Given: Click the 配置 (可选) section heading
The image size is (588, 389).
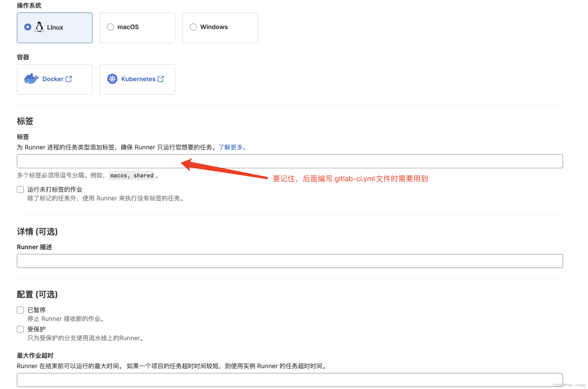Looking at the screenshot, I should click(x=37, y=295).
